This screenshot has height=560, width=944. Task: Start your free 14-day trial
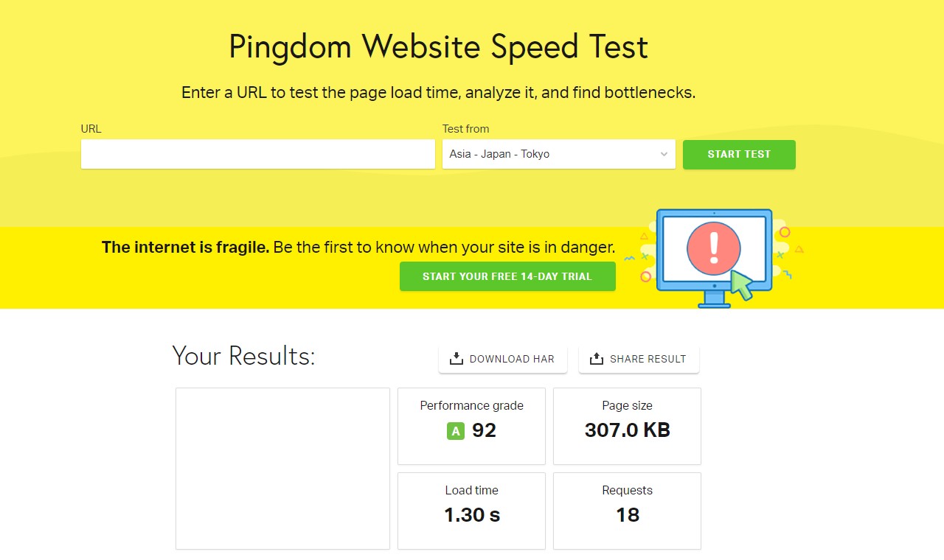tap(507, 276)
